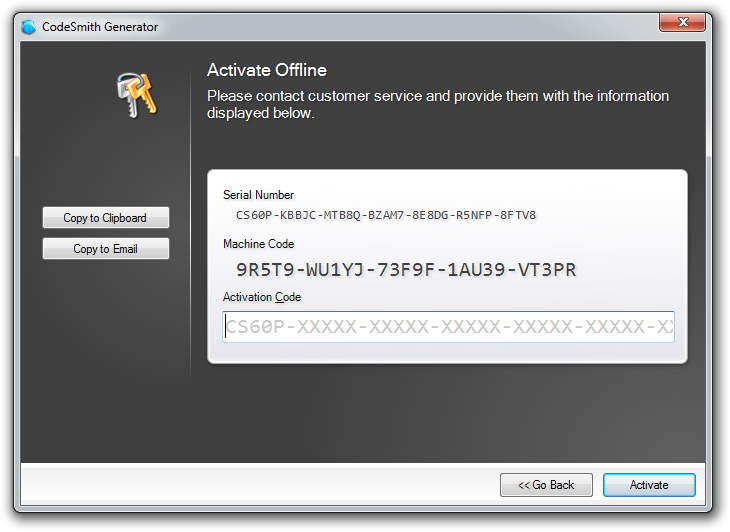
Task: Close the CodeSmith Generator window
Action: coord(682,22)
